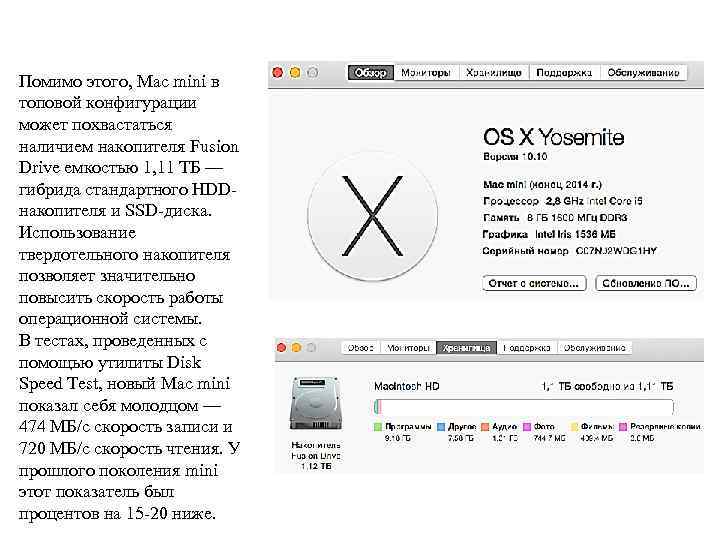Click the Графика Intel Iris line
The image size is (720, 540).
coord(549,235)
